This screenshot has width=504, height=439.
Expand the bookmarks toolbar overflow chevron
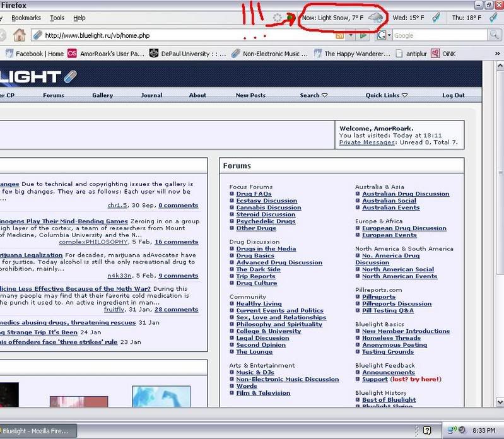(x=498, y=54)
